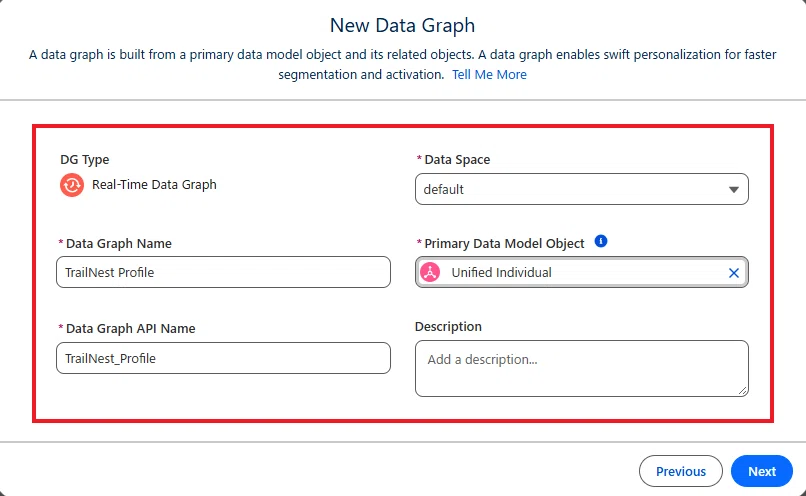The height and width of the screenshot is (496, 806).
Task: Select the default Data Space combo box
Action: (581, 189)
